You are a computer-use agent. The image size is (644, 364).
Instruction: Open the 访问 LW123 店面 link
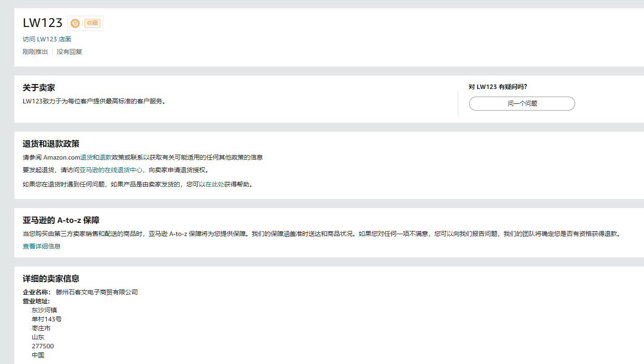pyautogui.click(x=47, y=39)
